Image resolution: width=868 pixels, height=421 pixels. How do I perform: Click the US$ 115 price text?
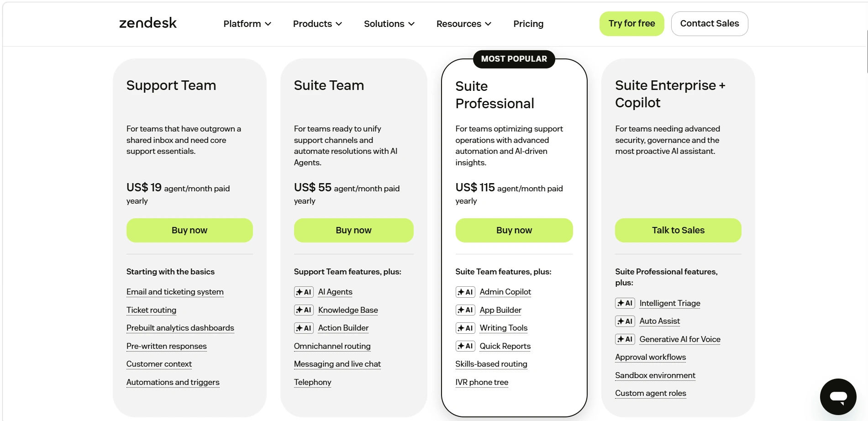(475, 188)
